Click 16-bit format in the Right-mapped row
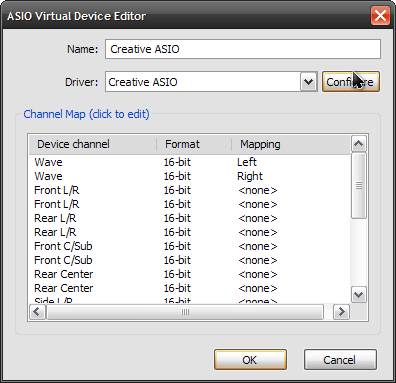 pos(177,176)
